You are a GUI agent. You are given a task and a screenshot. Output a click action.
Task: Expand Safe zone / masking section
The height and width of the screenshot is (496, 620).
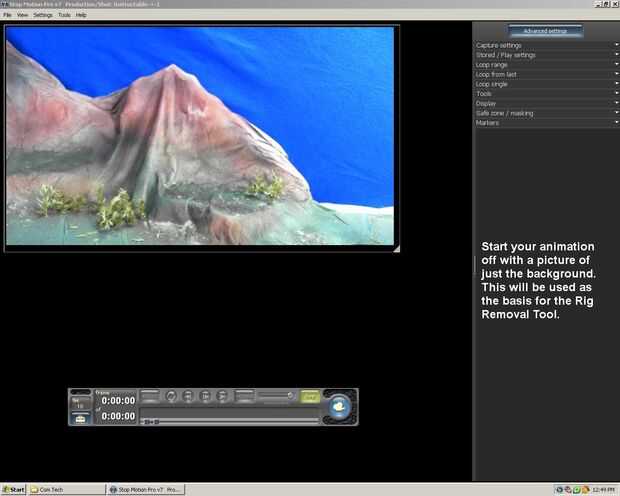[546, 113]
